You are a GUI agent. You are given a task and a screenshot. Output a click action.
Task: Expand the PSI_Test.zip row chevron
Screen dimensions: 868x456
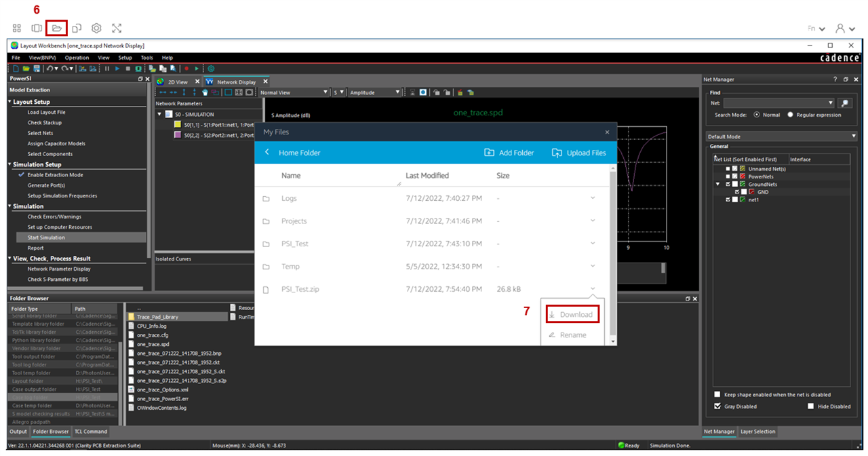pos(593,289)
